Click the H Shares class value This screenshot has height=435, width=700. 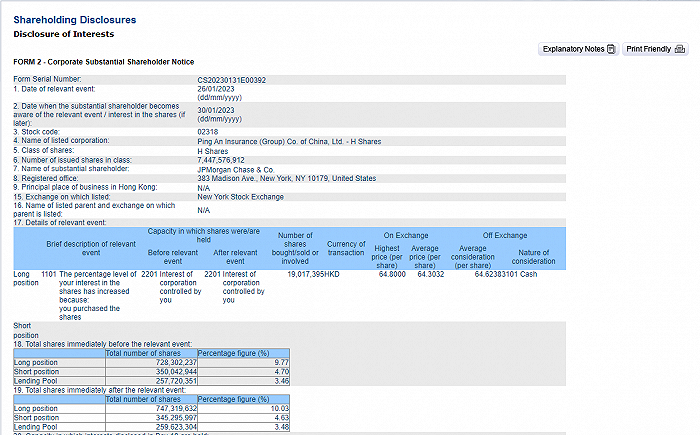[212, 151]
